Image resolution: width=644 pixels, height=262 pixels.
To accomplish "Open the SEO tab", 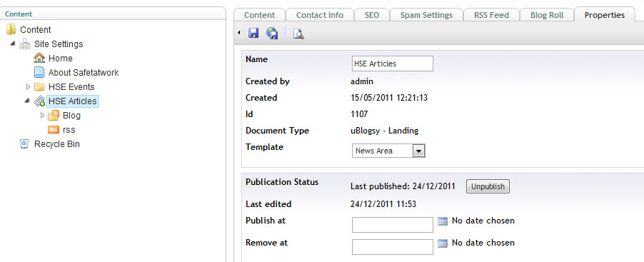I will (x=372, y=15).
